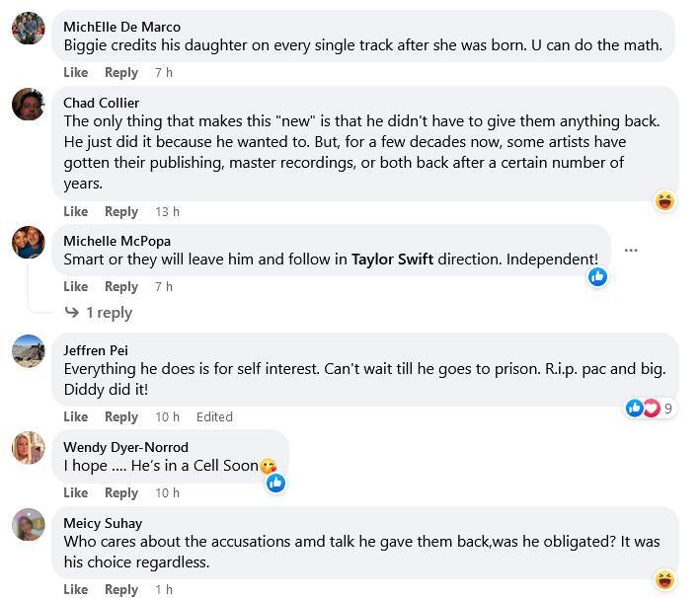The width and height of the screenshot is (700, 598).
Task: Click the 13 h timestamp on Chad Collier's comment
Action: (167, 212)
